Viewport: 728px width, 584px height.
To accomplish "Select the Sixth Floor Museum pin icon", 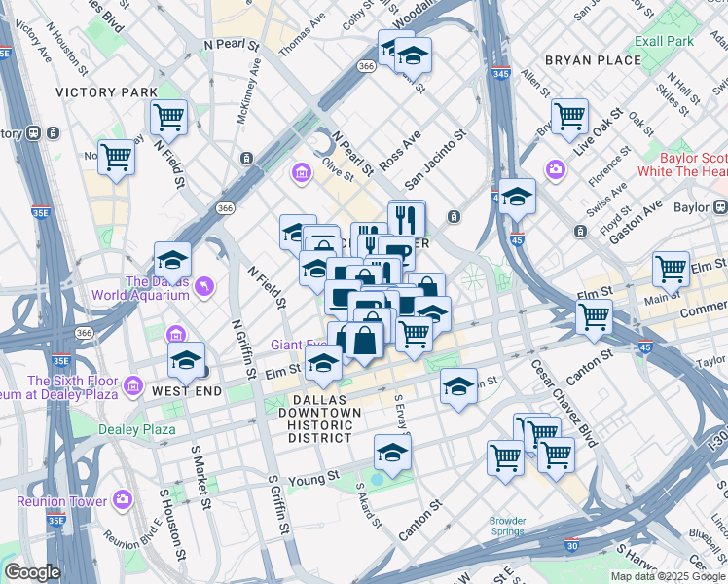I will (x=133, y=386).
